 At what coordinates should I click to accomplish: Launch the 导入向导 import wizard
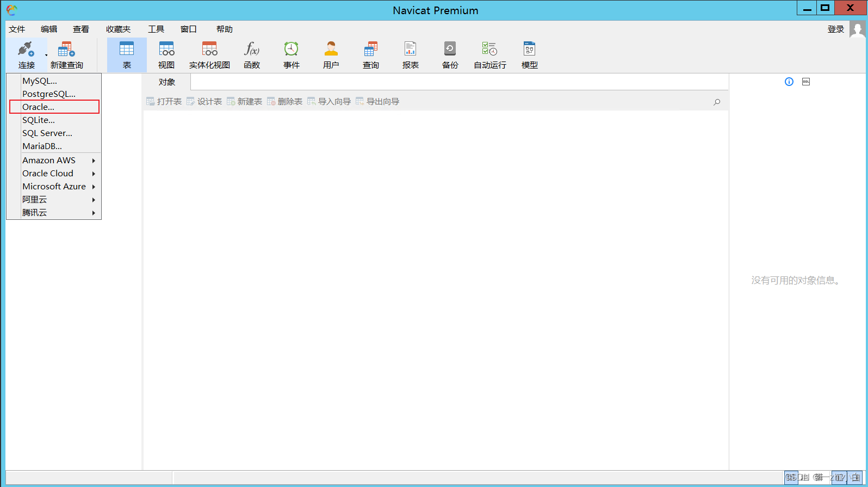tap(329, 102)
